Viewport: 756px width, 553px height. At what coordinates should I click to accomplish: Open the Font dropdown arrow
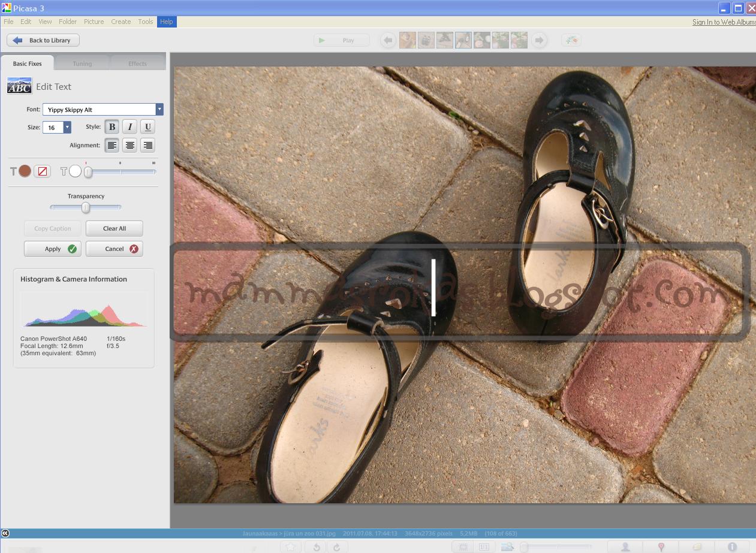159,110
